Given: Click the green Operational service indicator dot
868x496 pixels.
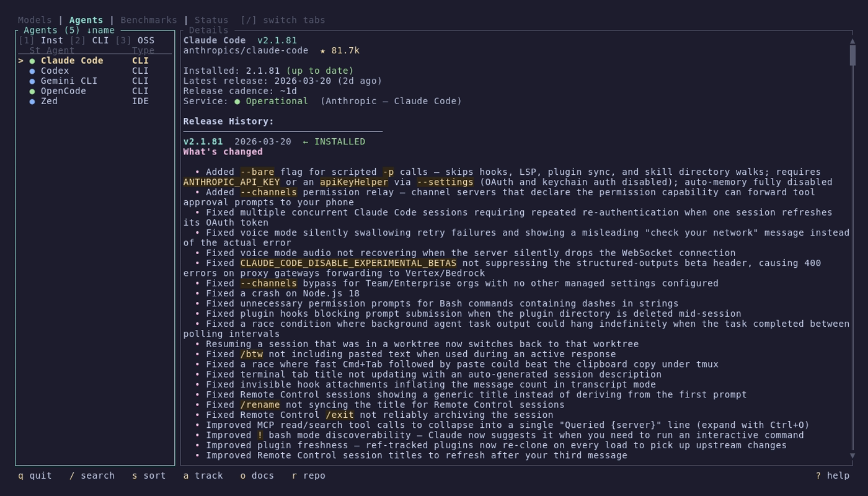Looking at the screenshot, I should [237, 102].
